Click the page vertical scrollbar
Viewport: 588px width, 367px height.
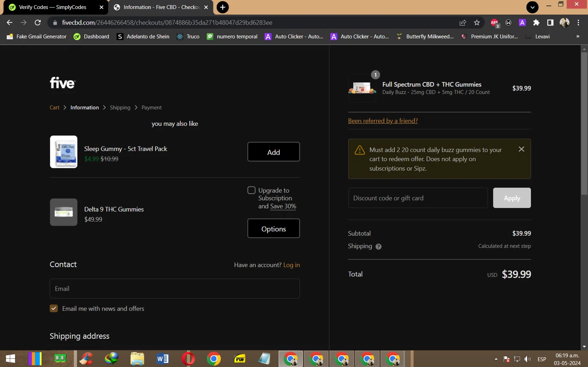[x=584, y=124]
